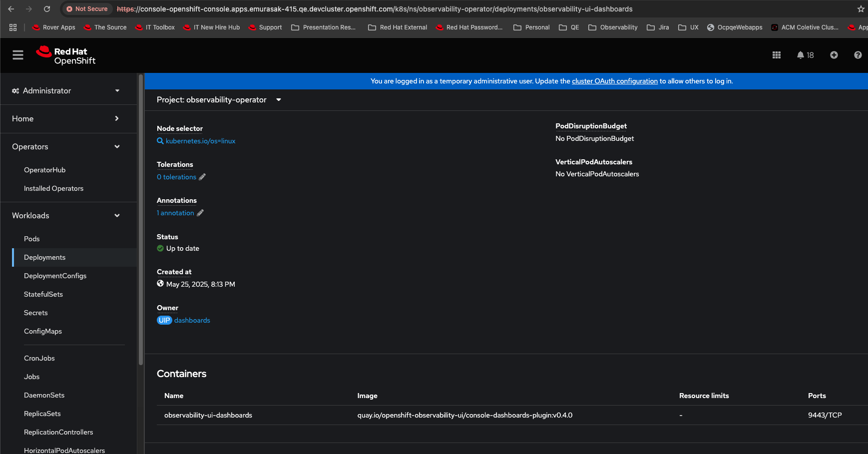Screen dimensions: 868x454
Task: Select the container name observability-ui-dashboards
Action: point(208,415)
